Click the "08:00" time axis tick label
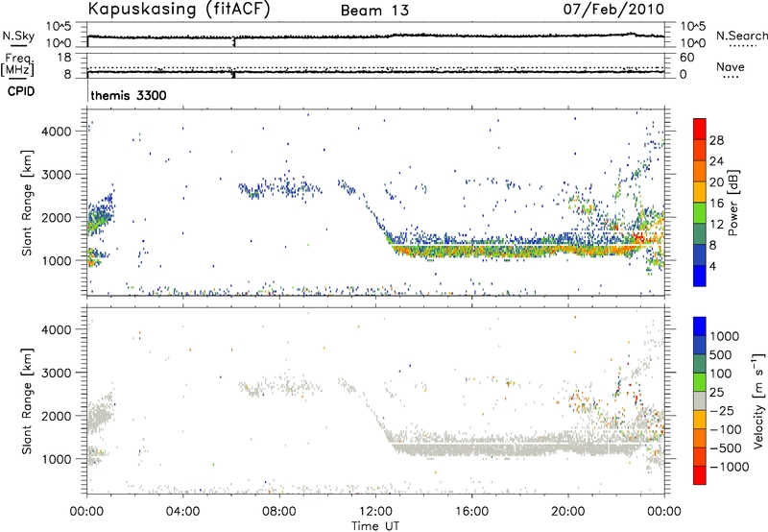The height and width of the screenshot is (532, 768). 279,512
